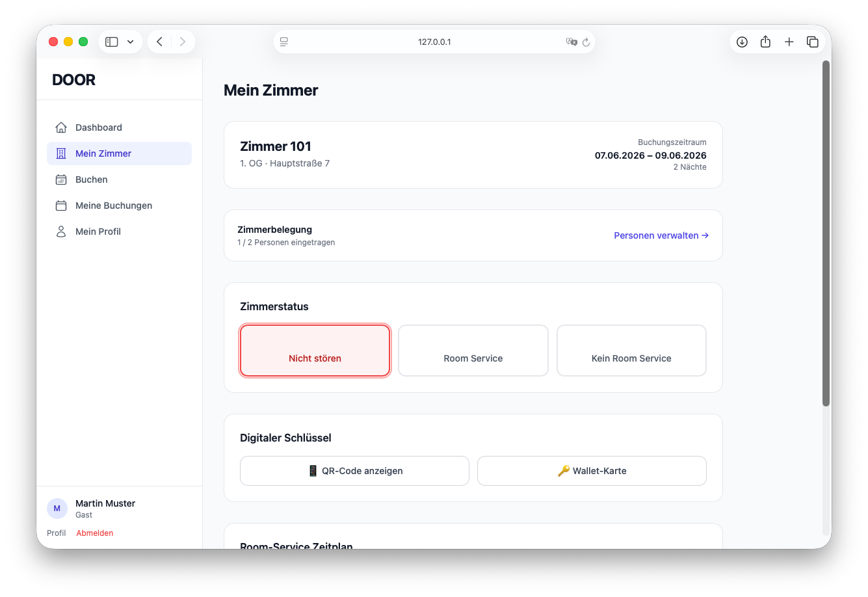Screen dimensions: 868x597
Task: Click the QR-Code anzeigen button
Action: (x=354, y=471)
